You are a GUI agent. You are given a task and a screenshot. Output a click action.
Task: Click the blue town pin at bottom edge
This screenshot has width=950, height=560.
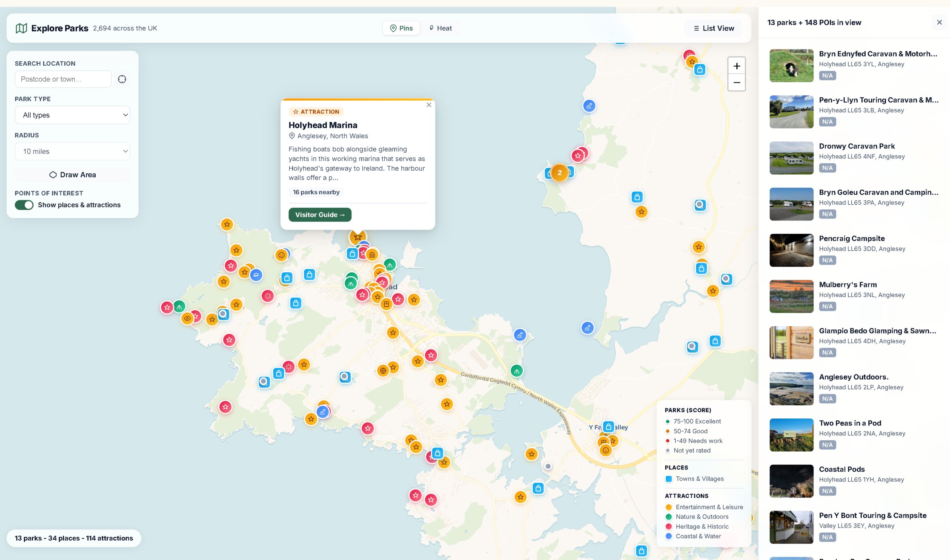[x=641, y=551]
